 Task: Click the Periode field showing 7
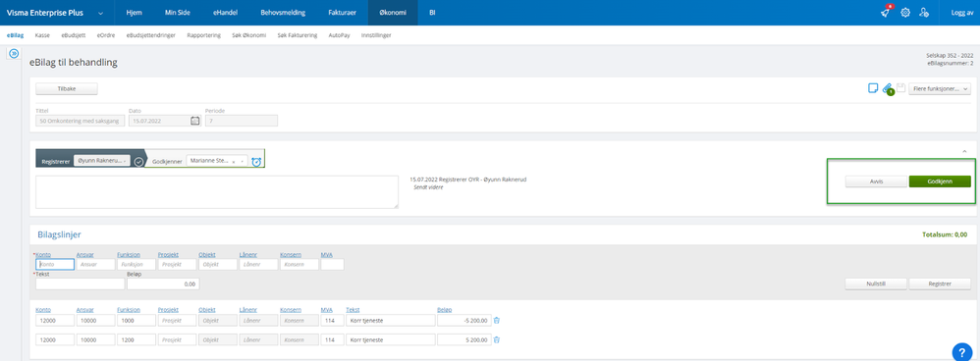(x=242, y=121)
